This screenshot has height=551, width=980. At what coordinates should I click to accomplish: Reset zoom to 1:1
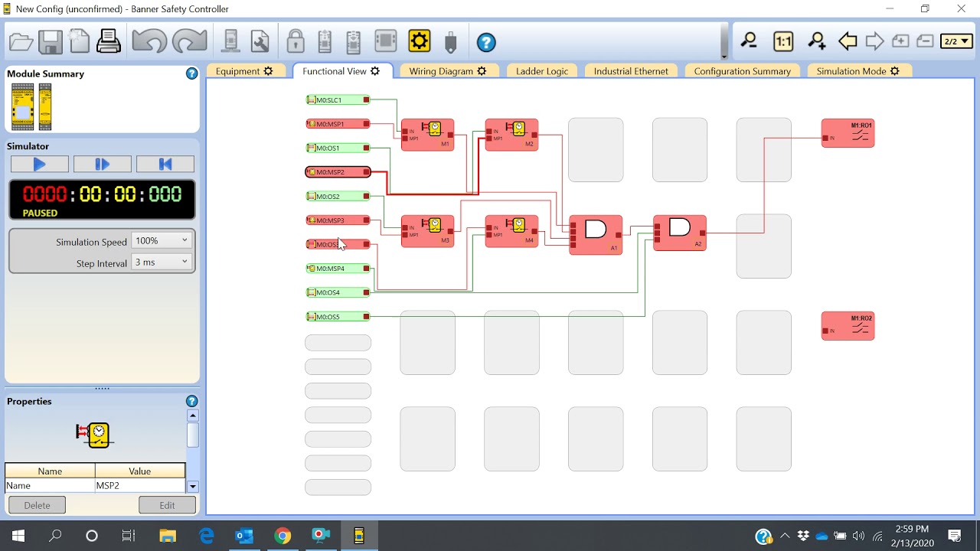click(x=783, y=41)
